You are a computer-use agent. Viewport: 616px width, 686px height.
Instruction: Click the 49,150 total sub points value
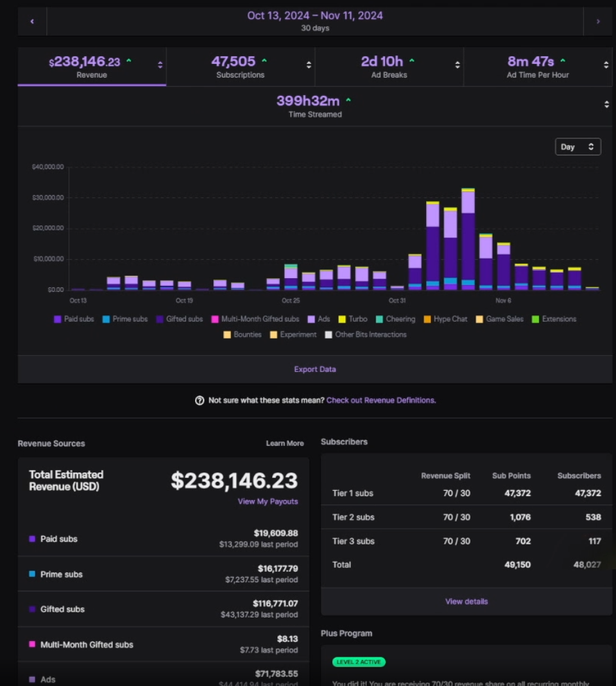(517, 565)
